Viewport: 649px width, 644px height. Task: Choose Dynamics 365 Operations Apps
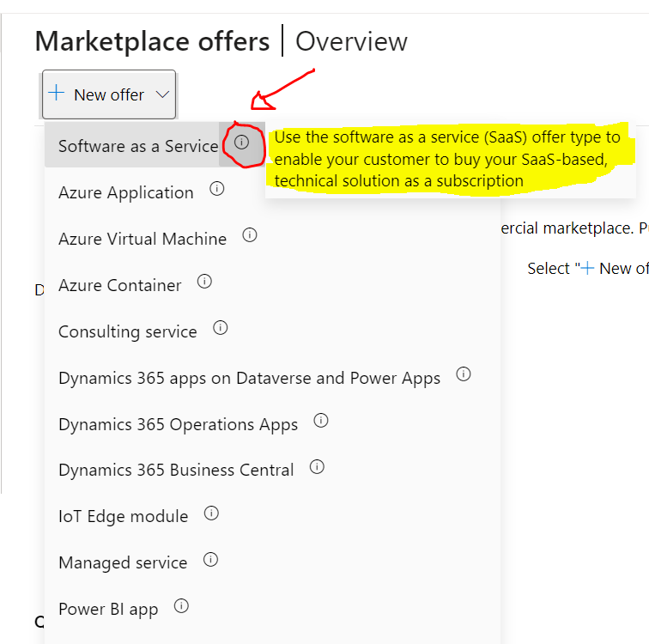[x=178, y=425]
